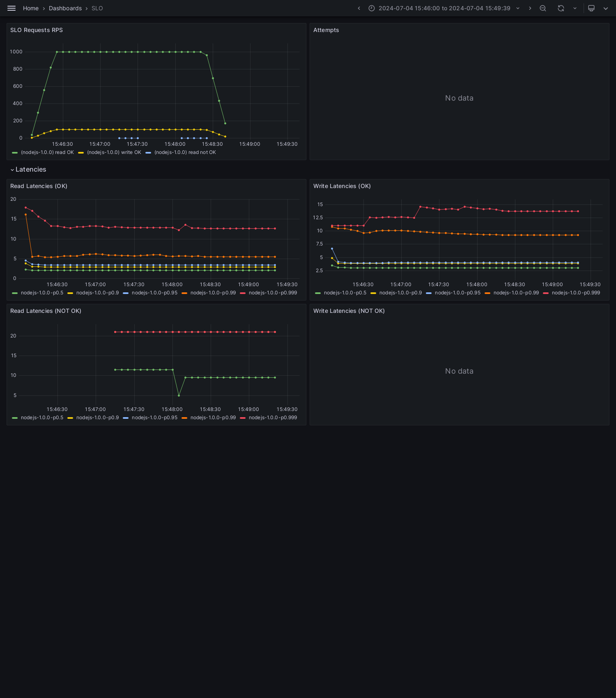Viewport: 616px width, 698px height.
Task: Toggle p0.9 series in Read Latencies (OK)
Action: pos(97,293)
